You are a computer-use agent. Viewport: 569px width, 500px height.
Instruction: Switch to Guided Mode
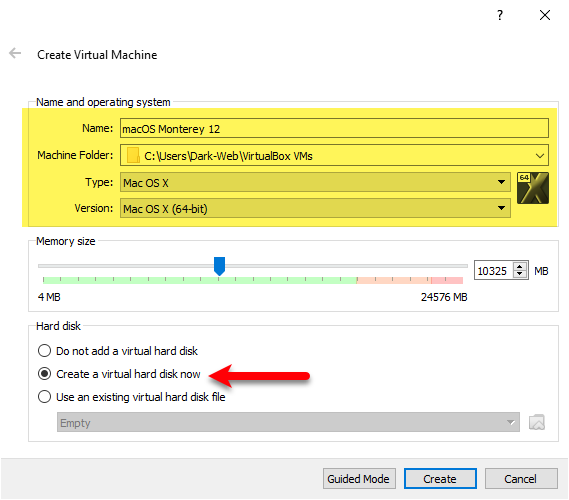point(359,479)
